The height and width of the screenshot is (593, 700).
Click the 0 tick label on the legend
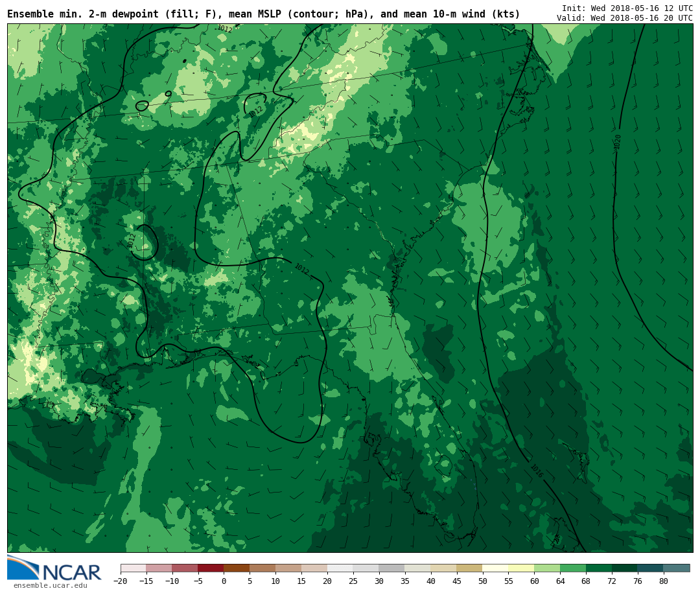[x=224, y=581]
